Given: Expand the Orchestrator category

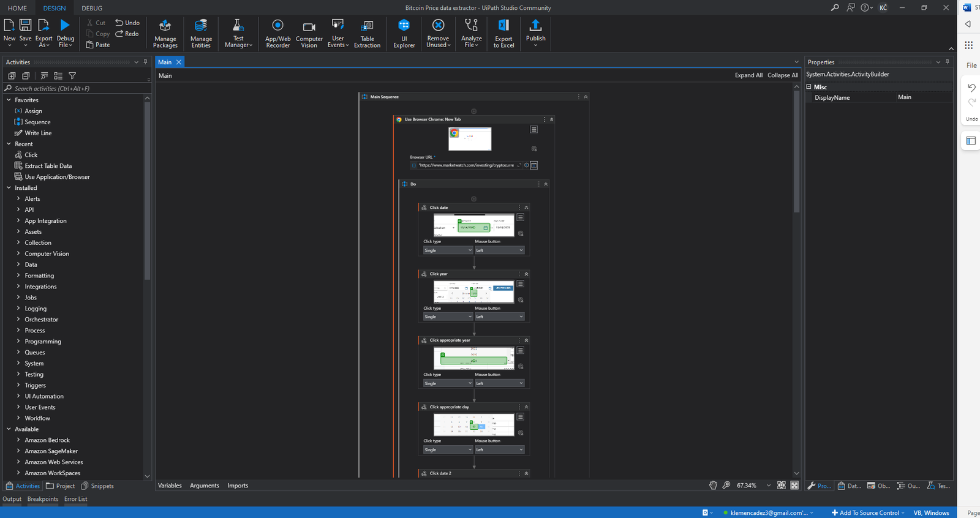Looking at the screenshot, I should [18, 319].
